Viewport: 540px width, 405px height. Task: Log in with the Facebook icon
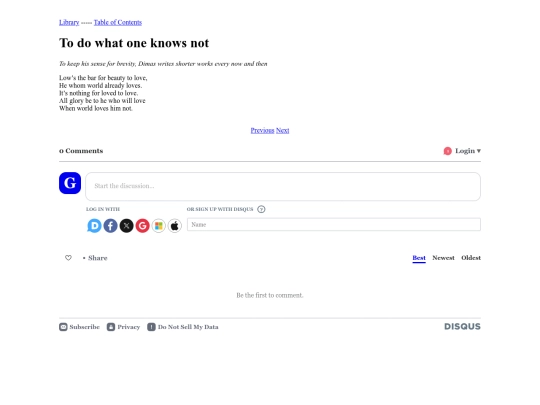[x=110, y=226]
